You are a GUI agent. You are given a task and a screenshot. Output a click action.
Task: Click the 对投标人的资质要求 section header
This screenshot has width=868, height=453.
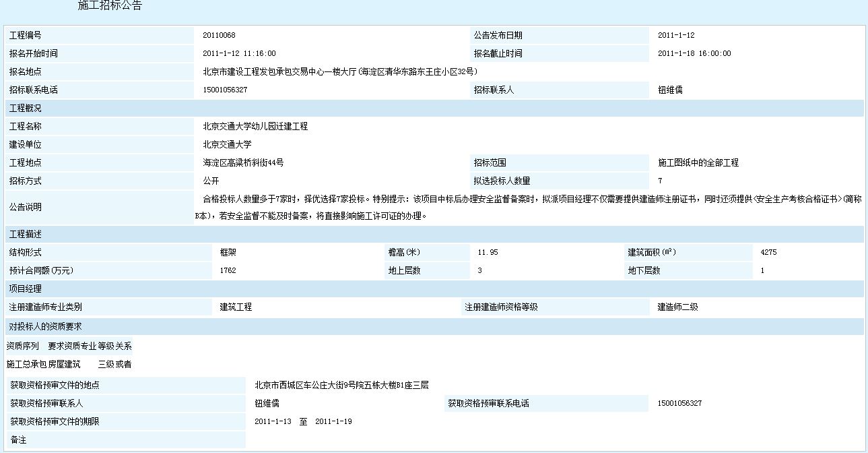(45, 326)
